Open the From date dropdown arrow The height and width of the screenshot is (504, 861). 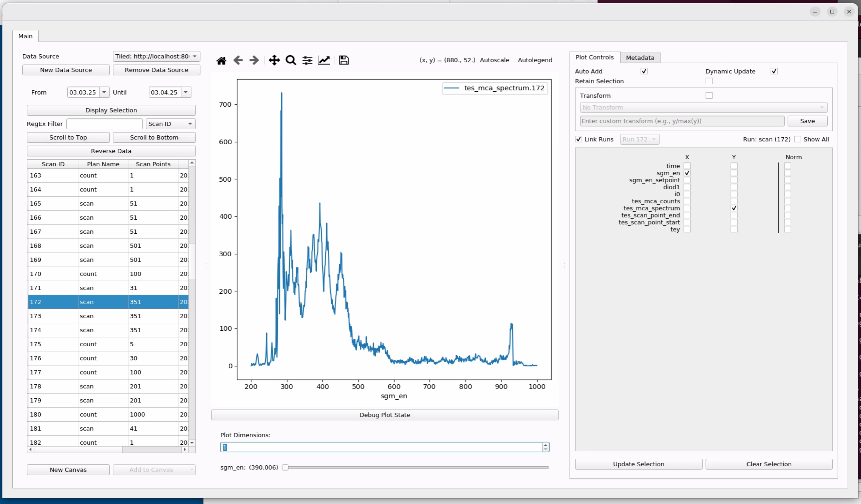pos(104,93)
